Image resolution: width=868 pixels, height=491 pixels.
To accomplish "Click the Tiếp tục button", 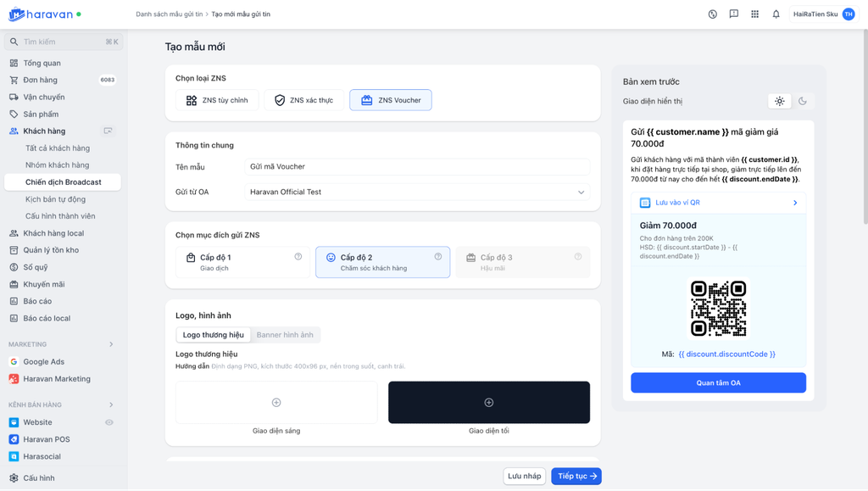I will tap(576, 477).
